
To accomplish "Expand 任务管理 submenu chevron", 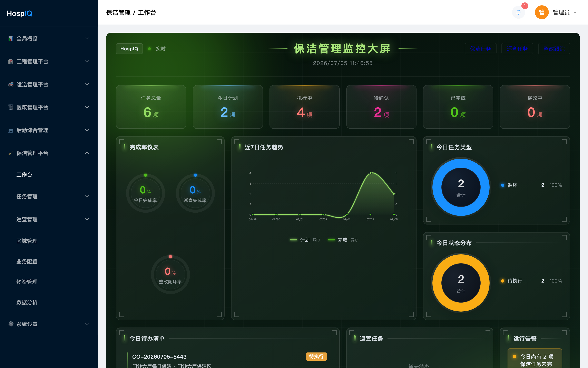I will click(87, 196).
